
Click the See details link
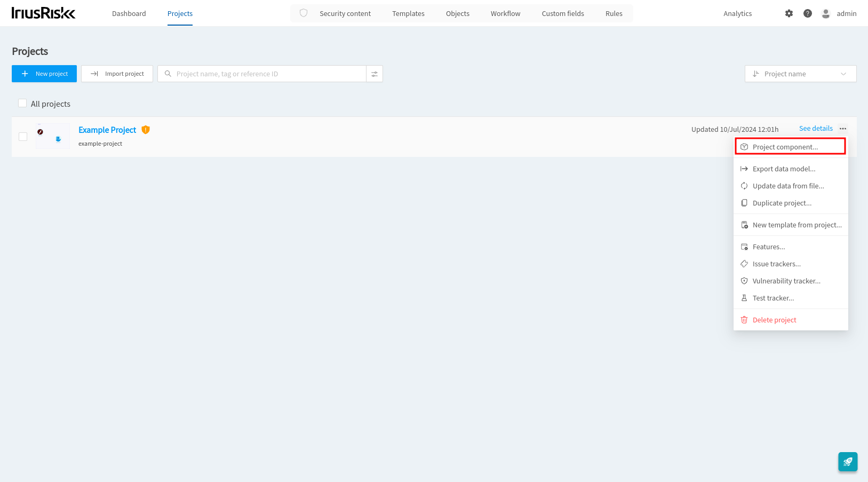click(x=816, y=129)
